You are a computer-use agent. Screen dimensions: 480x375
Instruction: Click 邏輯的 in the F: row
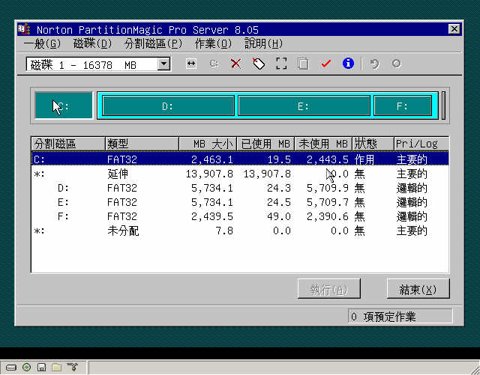click(x=412, y=217)
